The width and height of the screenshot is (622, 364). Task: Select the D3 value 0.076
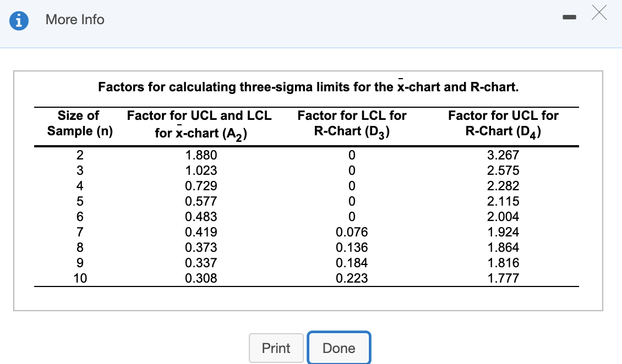coord(352,232)
